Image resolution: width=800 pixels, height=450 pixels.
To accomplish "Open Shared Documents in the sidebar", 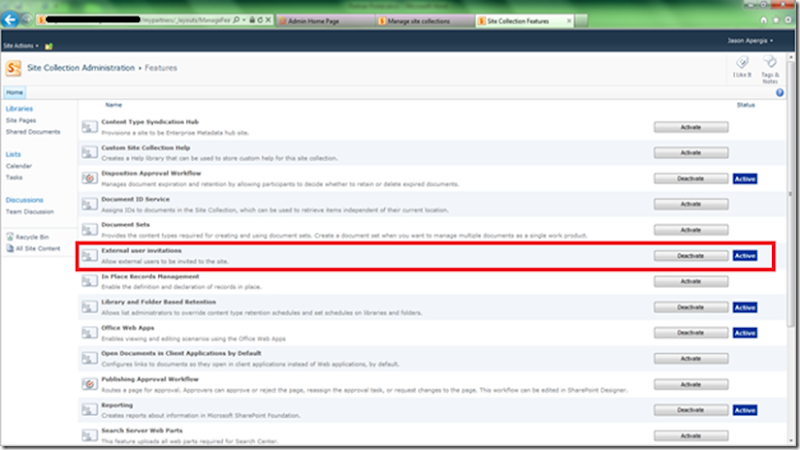I will tap(33, 132).
